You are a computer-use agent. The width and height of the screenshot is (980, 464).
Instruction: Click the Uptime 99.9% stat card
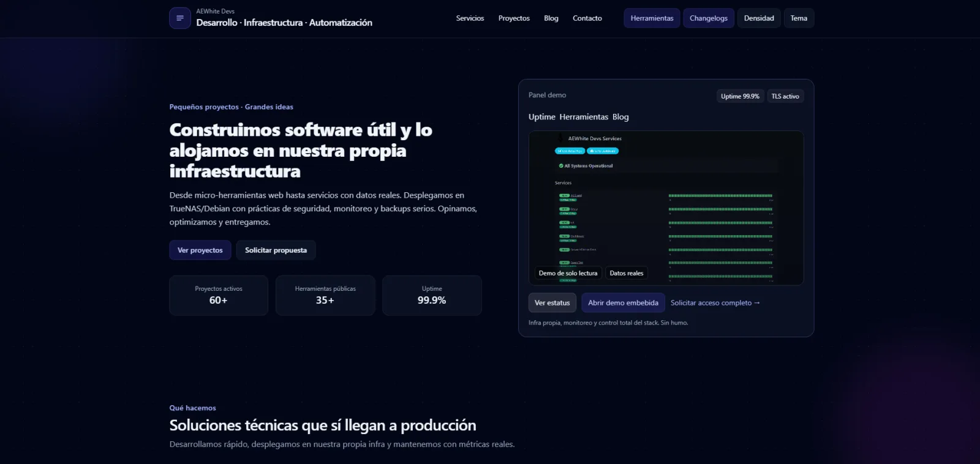click(x=432, y=296)
